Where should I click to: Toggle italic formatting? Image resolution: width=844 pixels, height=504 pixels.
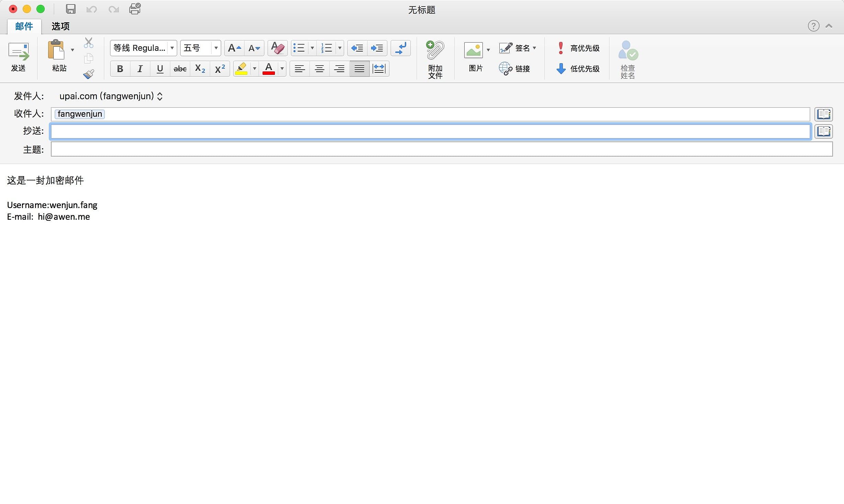point(140,69)
